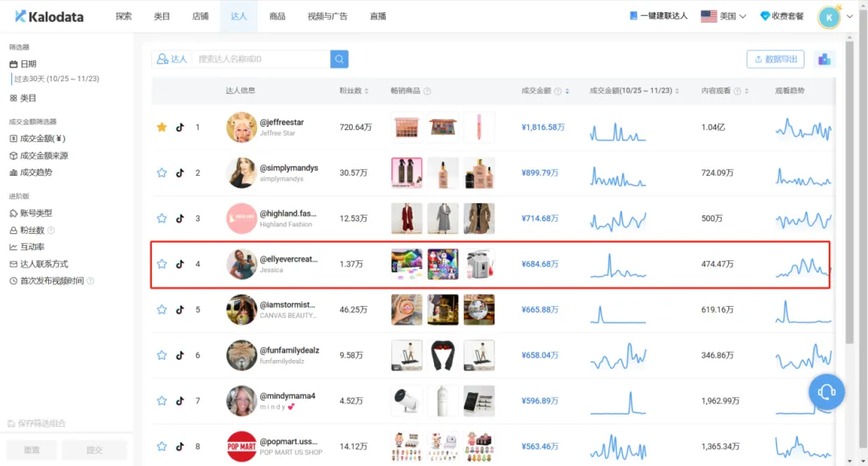Open the 美国 country dropdown

point(723,17)
